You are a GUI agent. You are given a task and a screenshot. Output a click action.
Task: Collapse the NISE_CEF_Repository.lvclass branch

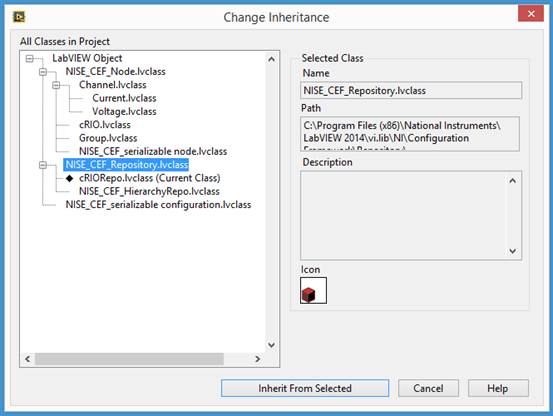(x=43, y=165)
